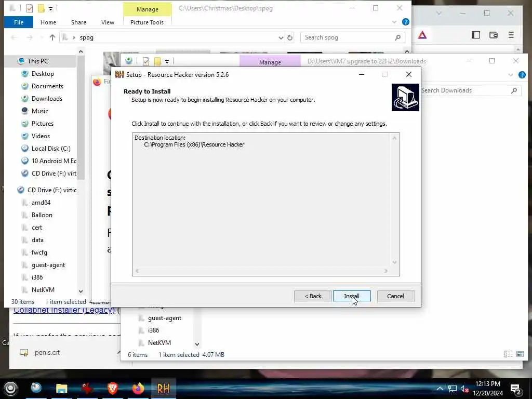Select guest-agent folder in spog navigation tree

click(x=48, y=265)
